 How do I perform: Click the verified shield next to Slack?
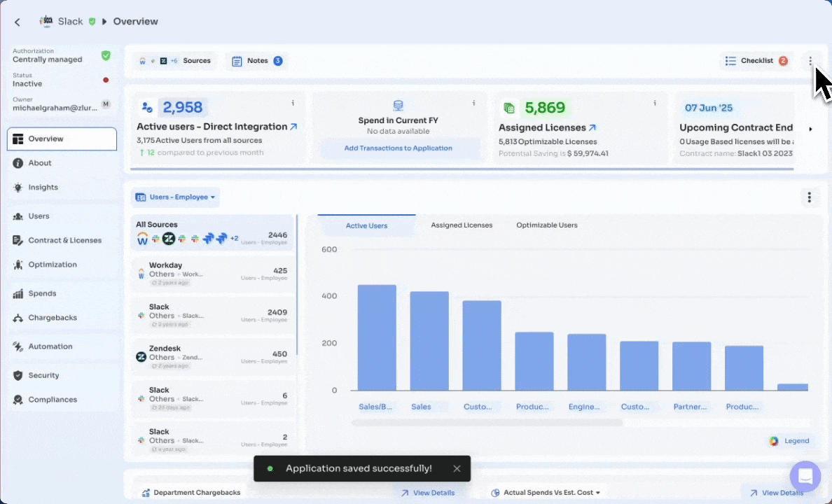[92, 22]
